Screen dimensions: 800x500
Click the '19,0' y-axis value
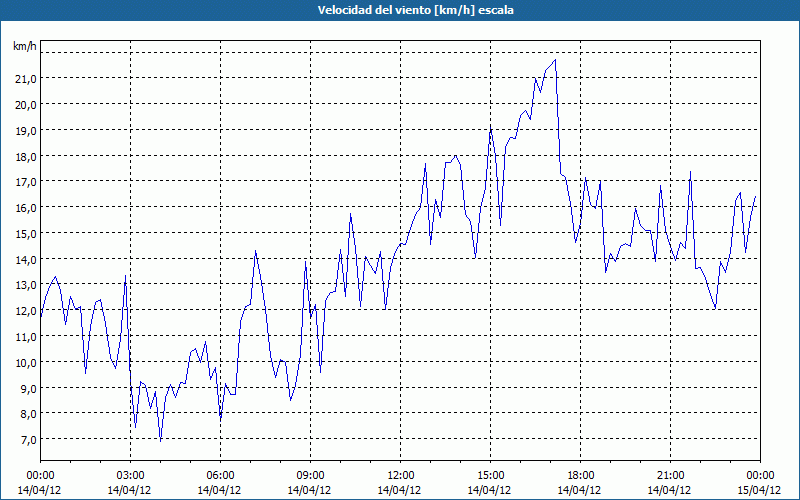point(26,130)
